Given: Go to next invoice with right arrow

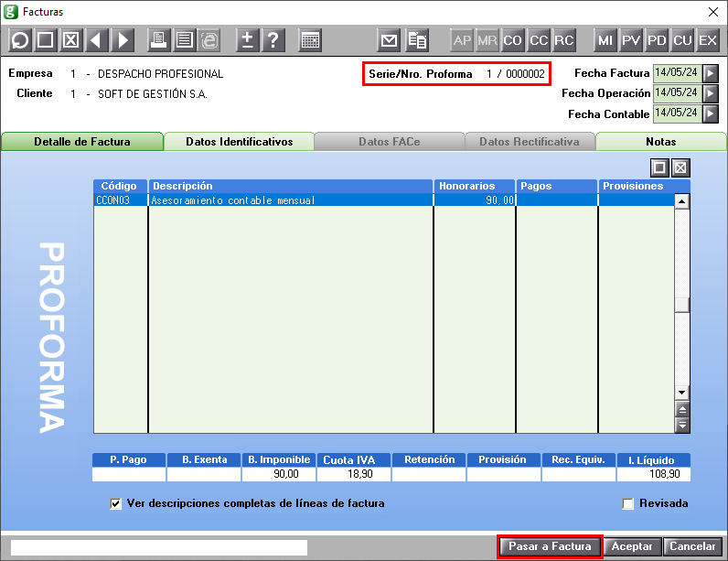Looking at the screenshot, I should click(123, 40).
